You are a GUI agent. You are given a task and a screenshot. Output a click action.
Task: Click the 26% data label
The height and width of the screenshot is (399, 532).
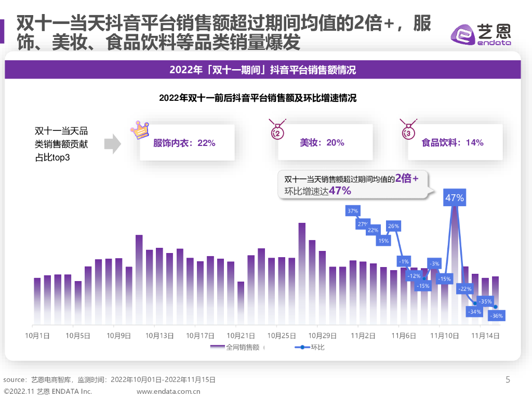coord(394,226)
